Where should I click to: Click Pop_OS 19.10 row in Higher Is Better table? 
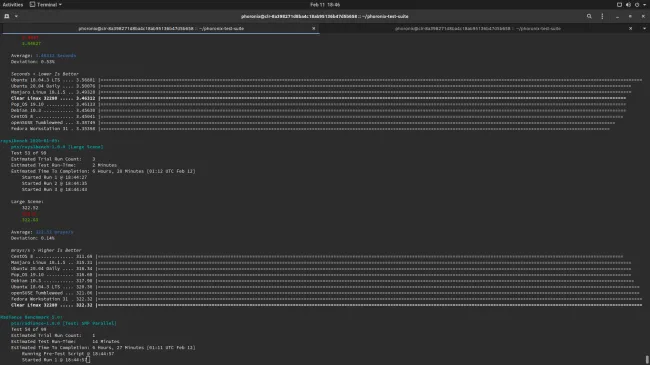pos(321,275)
